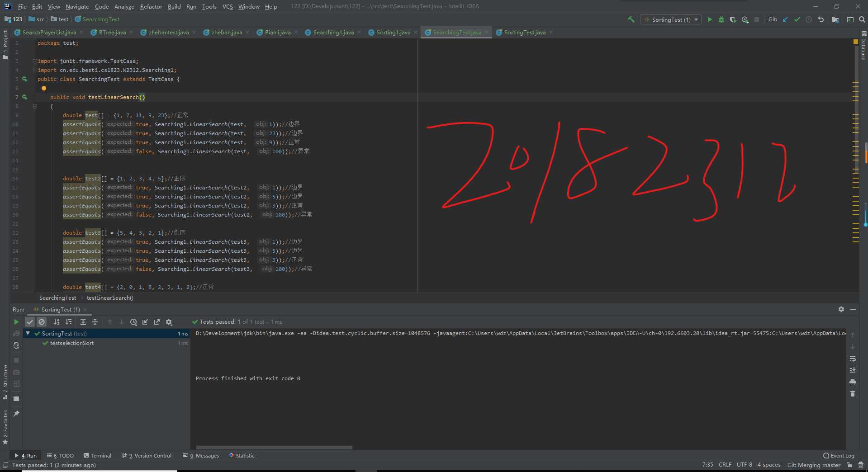The image size is (868, 472).
Task: Select the testselectionSort test result row
Action: click(x=106, y=343)
